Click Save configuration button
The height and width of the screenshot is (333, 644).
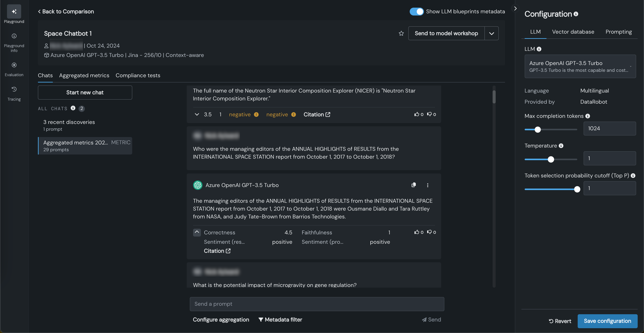(x=607, y=321)
